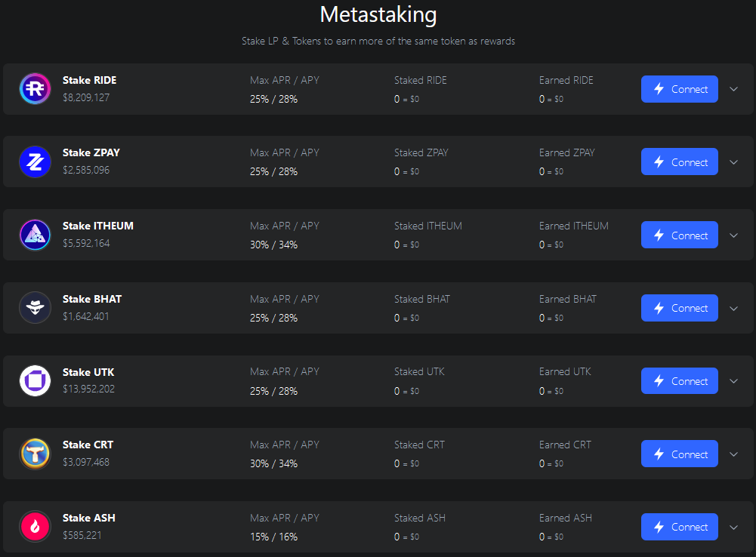Click the ZPAY token logo icon
Screen dimensions: 756x557
[x=35, y=162]
